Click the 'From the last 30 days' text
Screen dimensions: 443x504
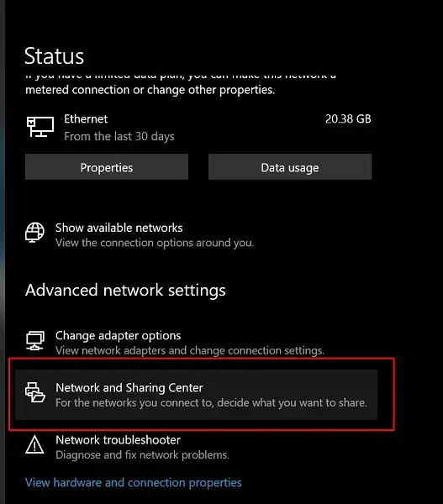tap(119, 136)
